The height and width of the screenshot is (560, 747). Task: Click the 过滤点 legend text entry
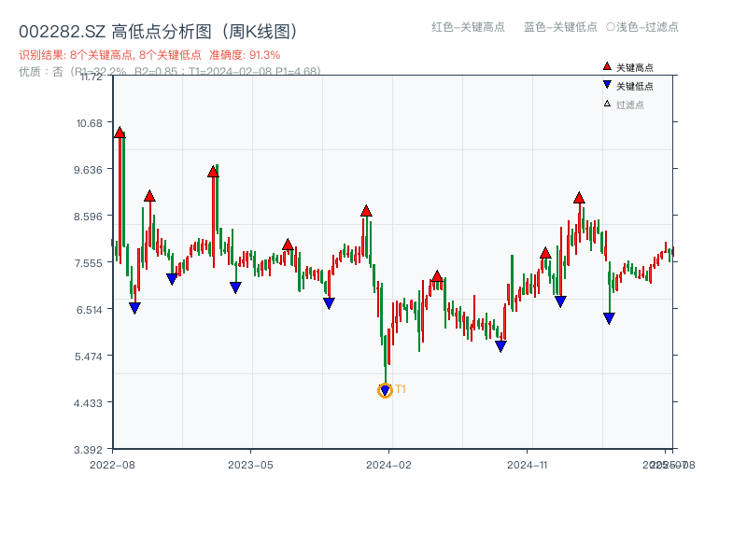pos(629,105)
